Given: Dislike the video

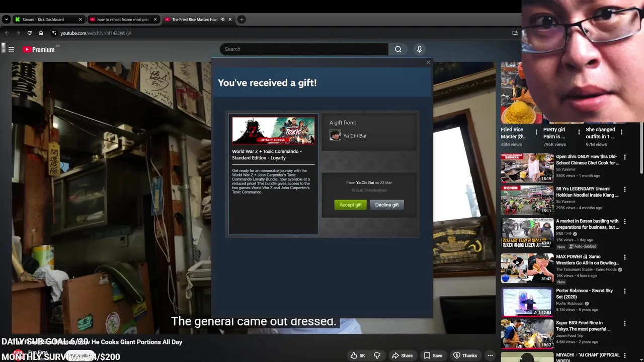Looking at the screenshot, I should click(x=377, y=355).
